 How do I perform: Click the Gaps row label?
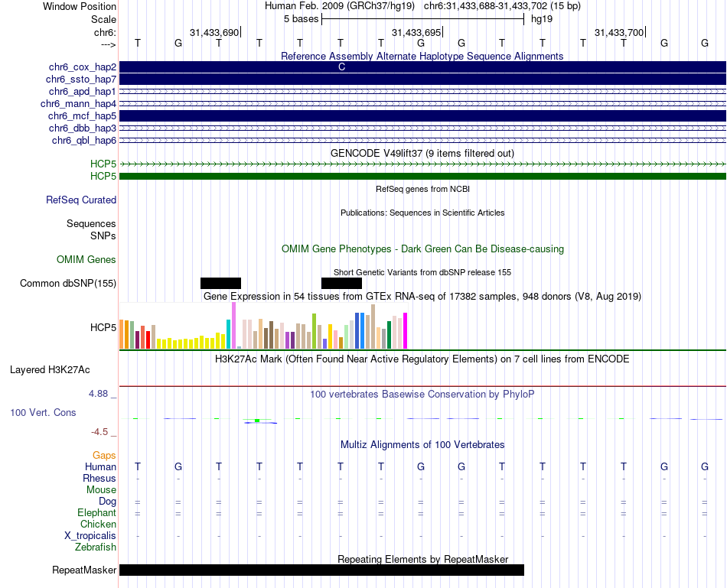[x=104, y=456]
